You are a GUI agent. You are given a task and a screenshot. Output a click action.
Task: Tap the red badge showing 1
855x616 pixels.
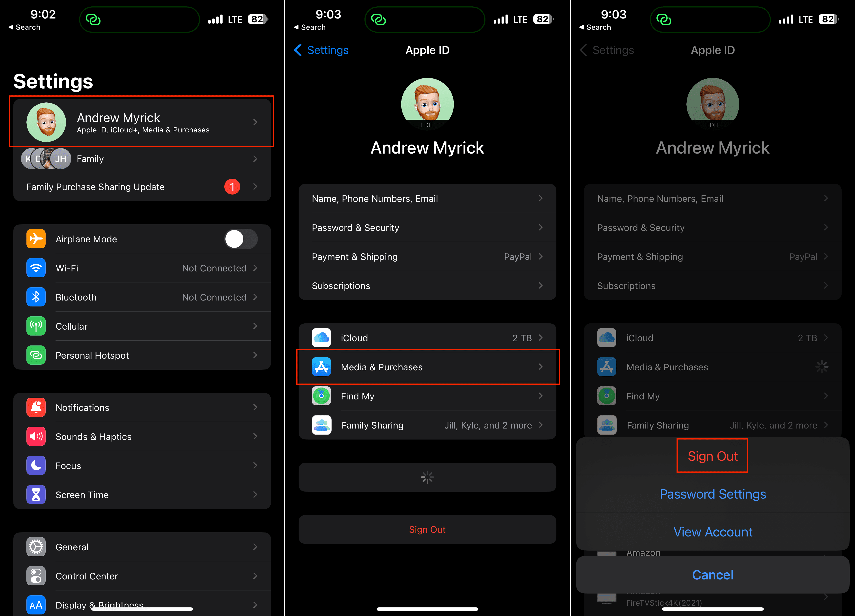pos(232,187)
